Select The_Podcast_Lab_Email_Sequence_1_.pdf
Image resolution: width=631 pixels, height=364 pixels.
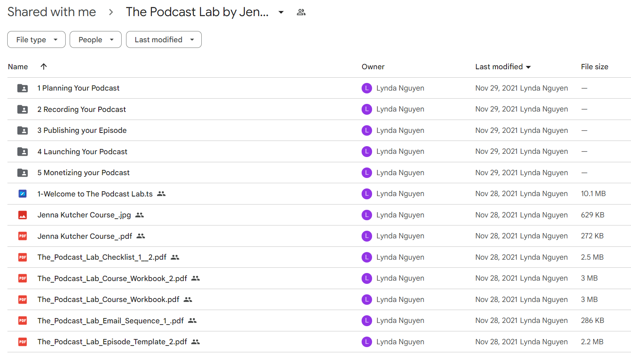(111, 321)
